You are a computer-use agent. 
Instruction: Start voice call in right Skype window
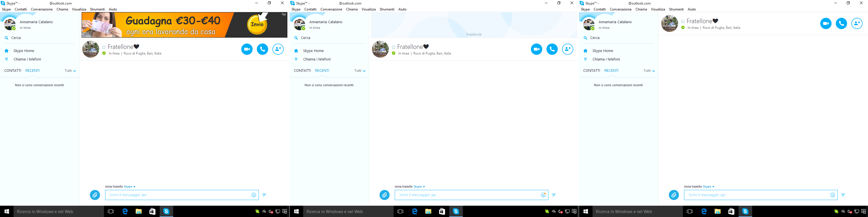(841, 23)
